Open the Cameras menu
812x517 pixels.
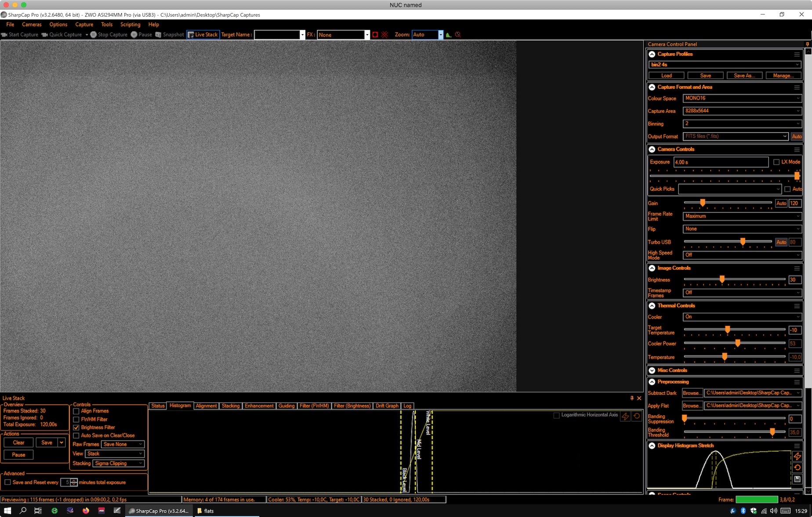click(32, 25)
